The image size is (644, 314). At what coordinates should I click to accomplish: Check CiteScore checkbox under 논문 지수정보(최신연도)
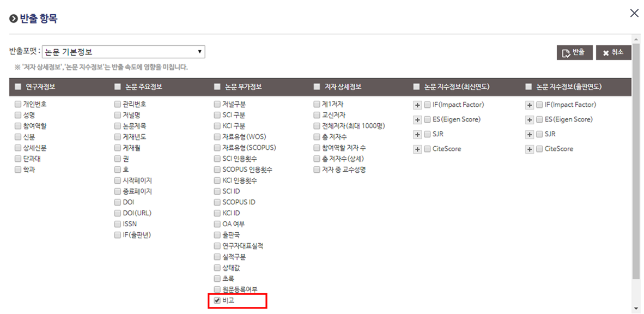point(428,149)
